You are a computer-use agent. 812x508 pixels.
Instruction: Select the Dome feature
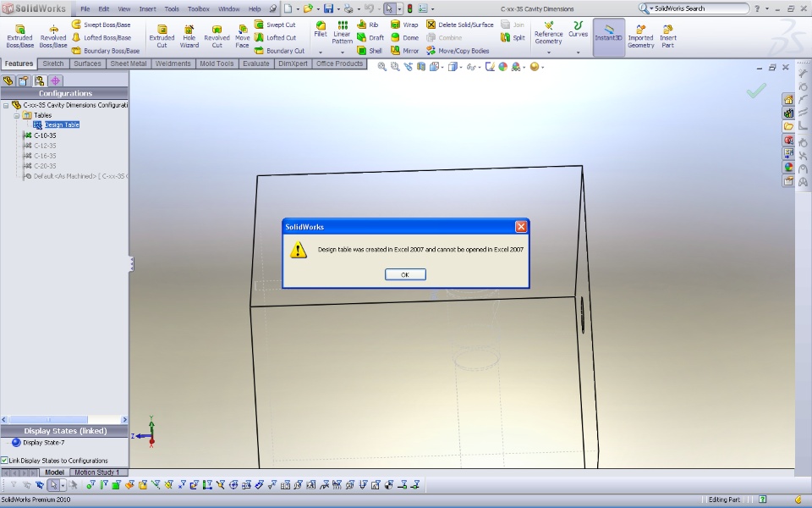point(404,37)
